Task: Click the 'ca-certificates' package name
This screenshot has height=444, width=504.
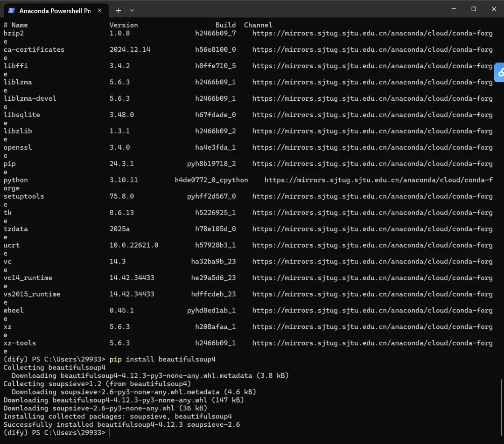Action: pyautogui.click(x=34, y=49)
